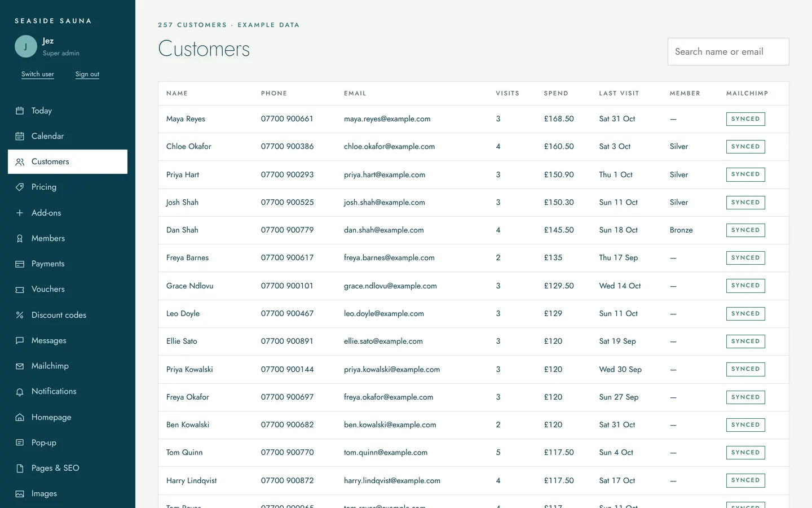Open the Today menu item
This screenshot has width=812, height=508.
tap(68, 111)
